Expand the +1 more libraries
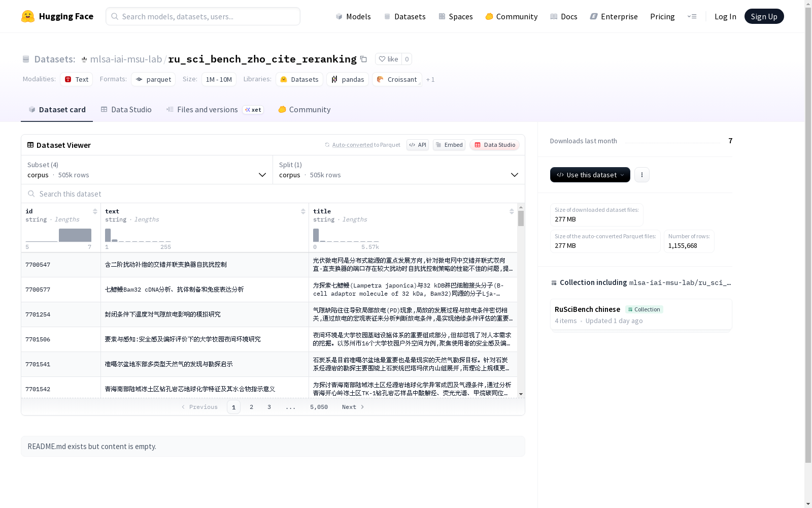Viewport: 812px width, 508px height. [430, 80]
